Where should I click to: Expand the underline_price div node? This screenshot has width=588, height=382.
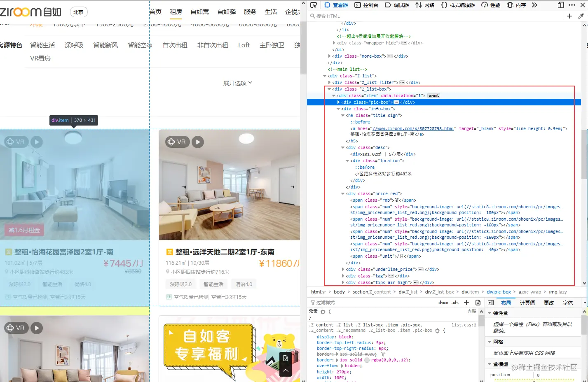[x=343, y=269]
